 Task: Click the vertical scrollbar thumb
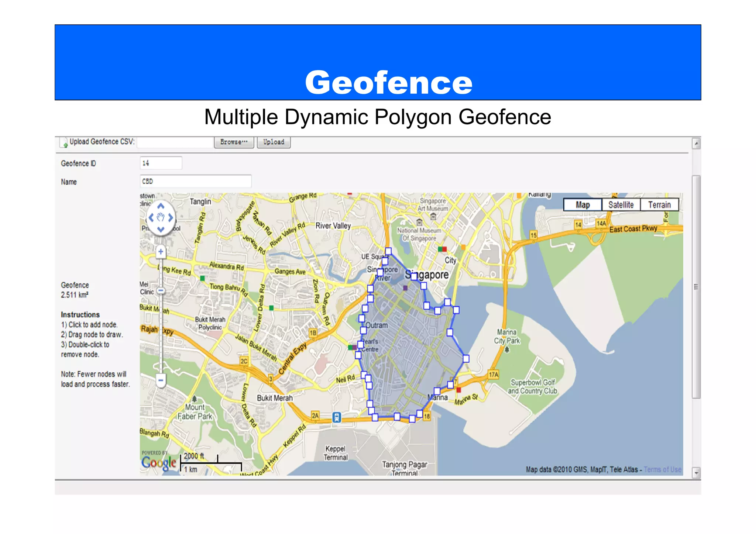coord(696,287)
